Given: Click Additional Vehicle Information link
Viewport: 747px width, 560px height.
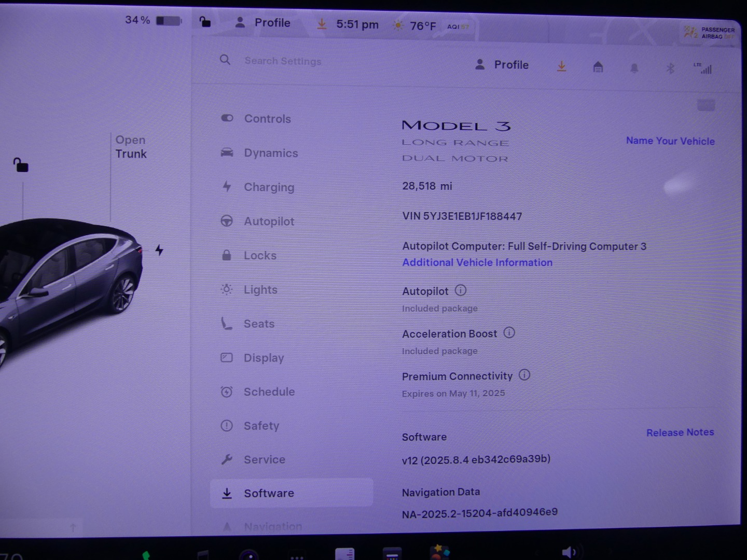Looking at the screenshot, I should click(477, 262).
